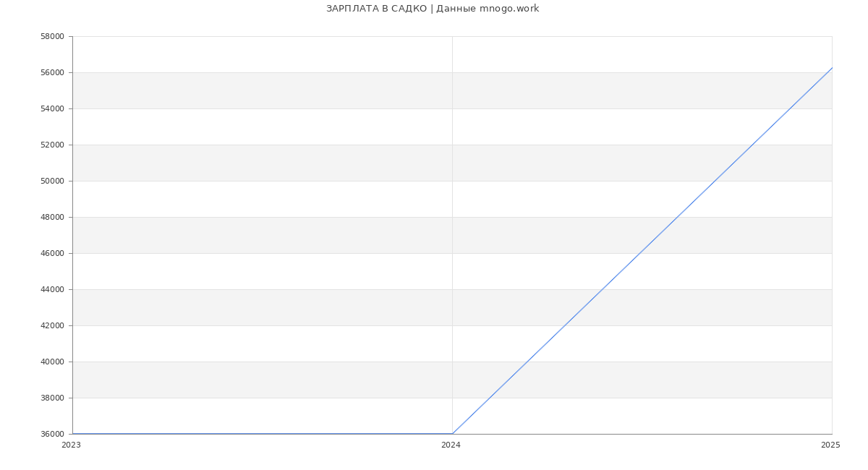
Task: Click the 46000 y-axis value
Action: 52,253
